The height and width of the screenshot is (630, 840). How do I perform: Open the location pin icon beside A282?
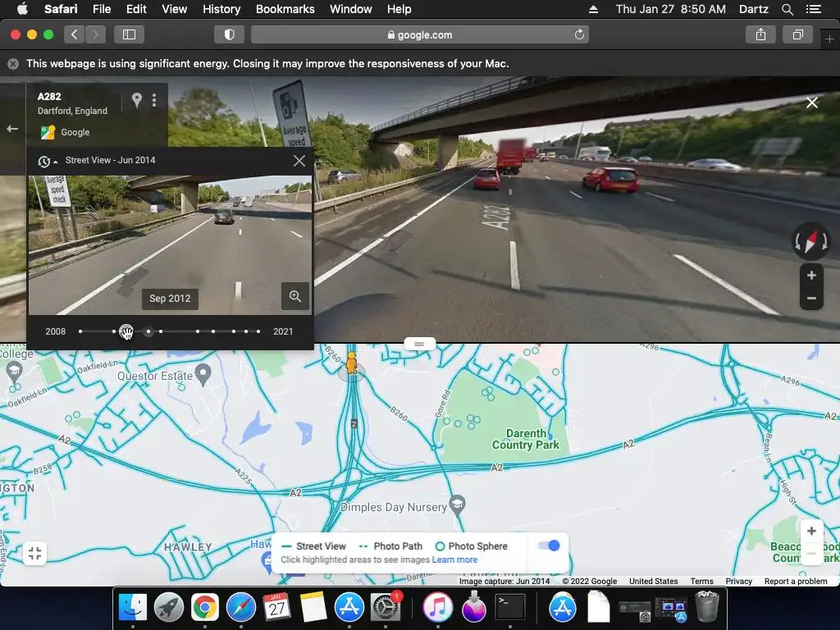tap(137, 100)
